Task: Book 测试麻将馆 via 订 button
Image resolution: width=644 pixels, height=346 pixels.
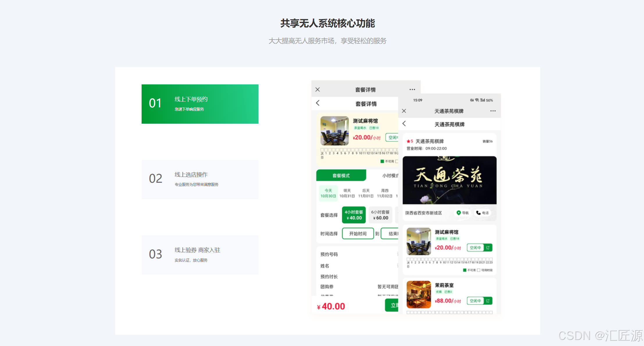Action: coord(488,248)
